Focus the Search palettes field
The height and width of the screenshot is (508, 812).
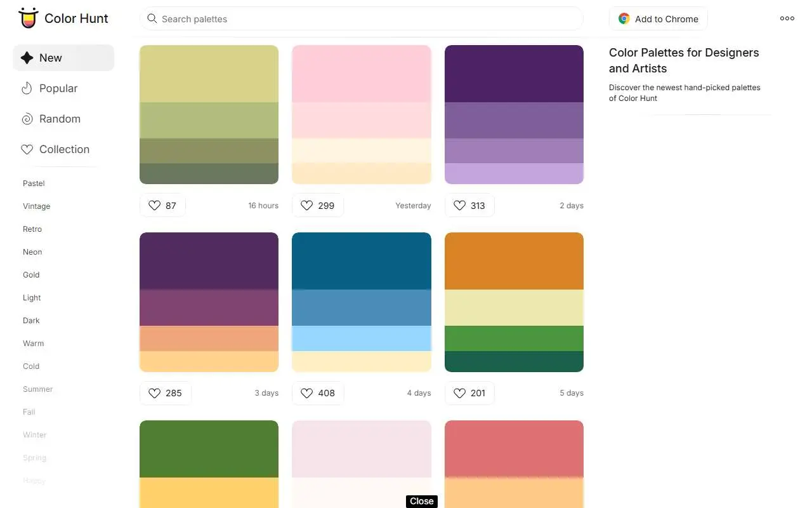click(362, 18)
